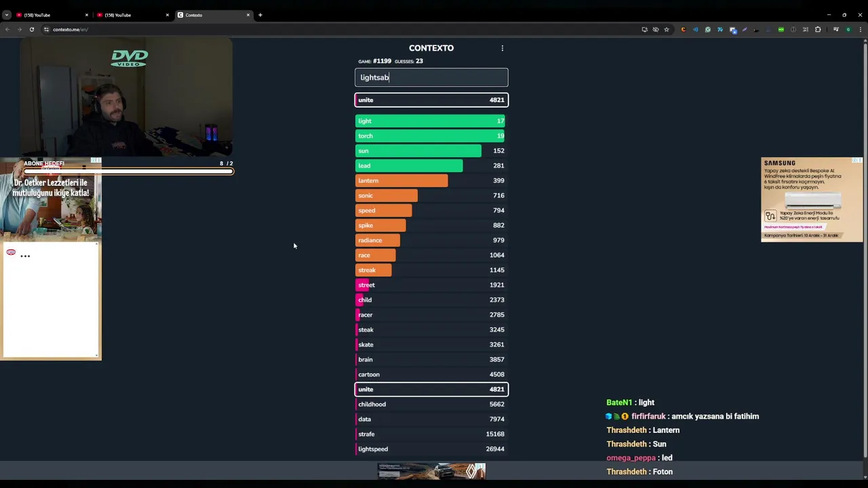Select the 'streak' guess row
Screen dimensions: 868x488
point(431,270)
